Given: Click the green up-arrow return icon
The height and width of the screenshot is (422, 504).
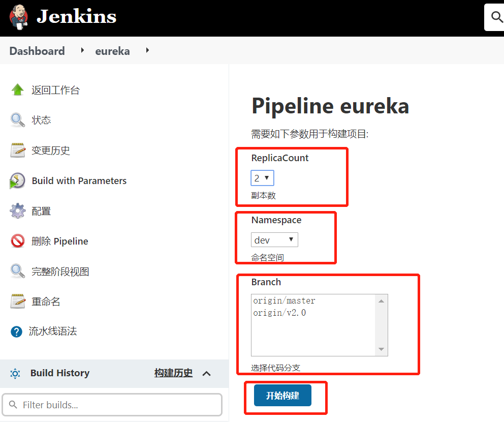Looking at the screenshot, I should tap(18, 90).
